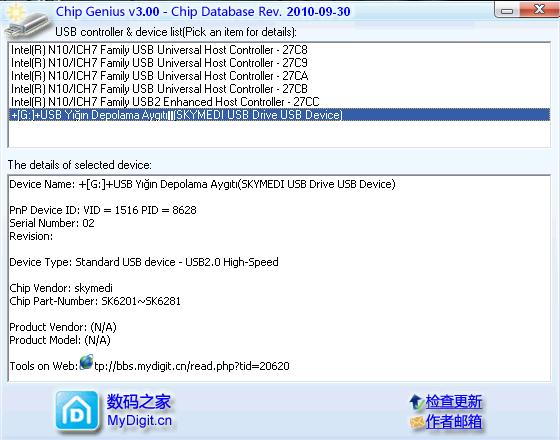Open the MyDigit.cn website link
This screenshot has height=440, width=560.
tap(140, 420)
